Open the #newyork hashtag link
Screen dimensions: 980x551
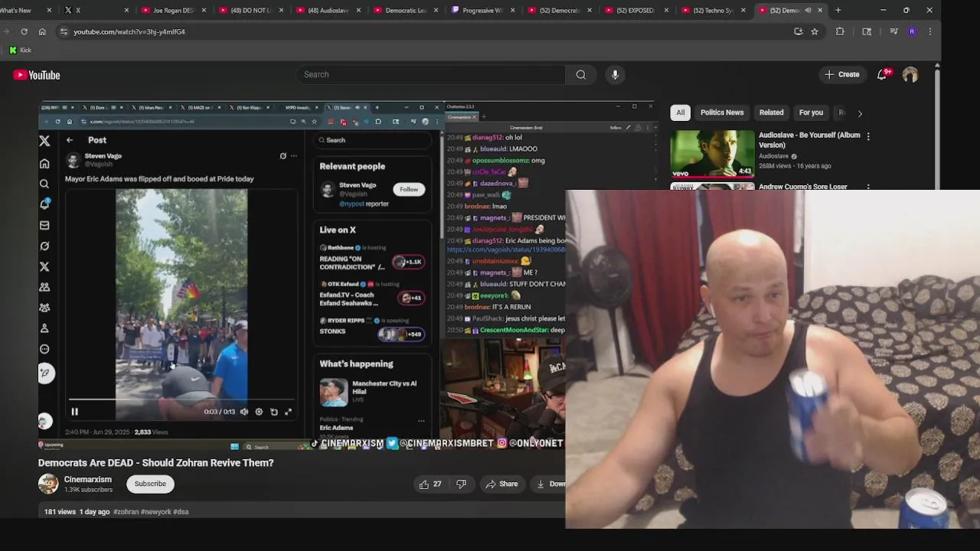156,512
